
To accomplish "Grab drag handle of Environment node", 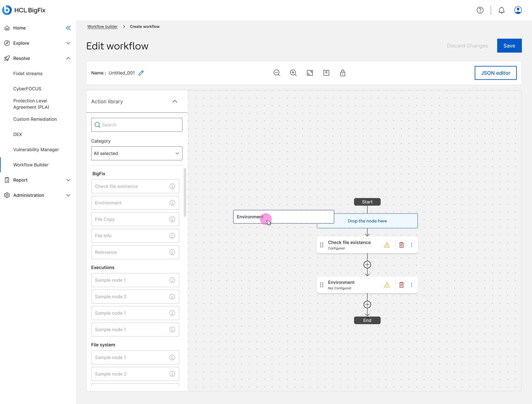I will click(x=322, y=285).
